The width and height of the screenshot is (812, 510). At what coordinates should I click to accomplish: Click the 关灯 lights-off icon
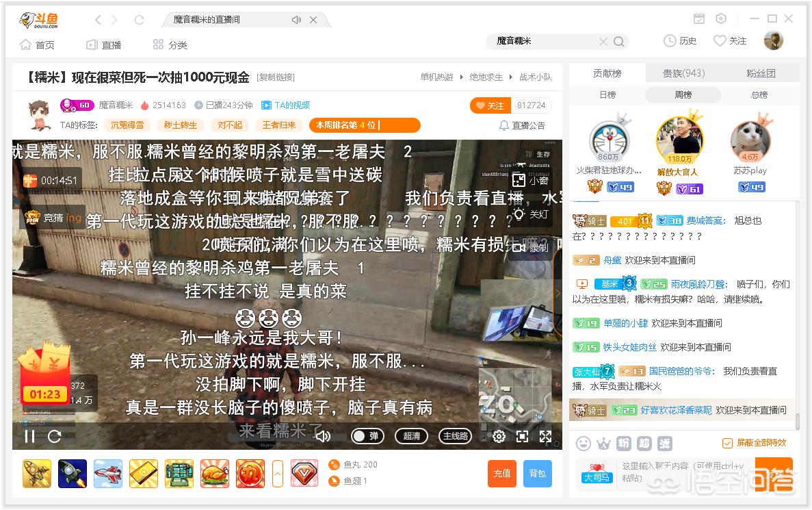(530, 214)
